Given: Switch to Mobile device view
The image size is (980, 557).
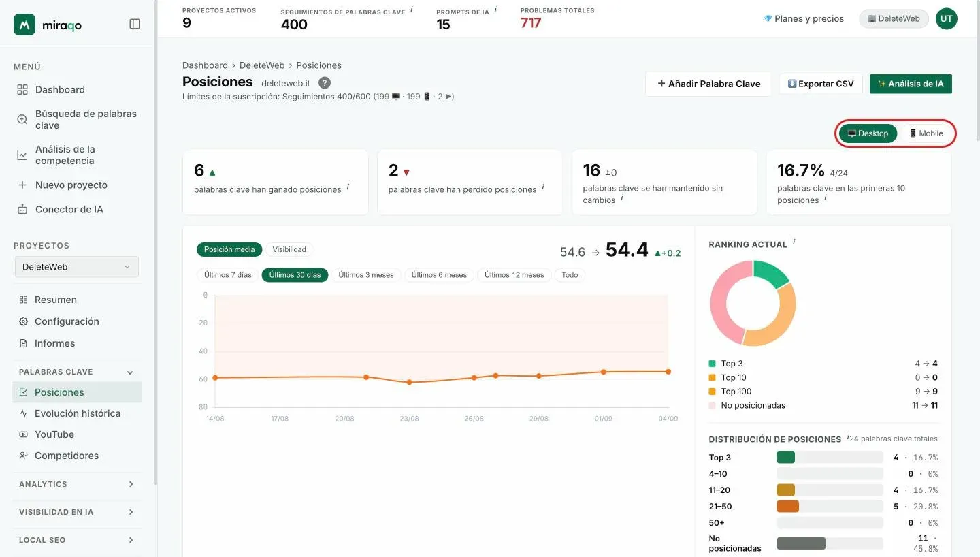Looking at the screenshot, I should [926, 133].
